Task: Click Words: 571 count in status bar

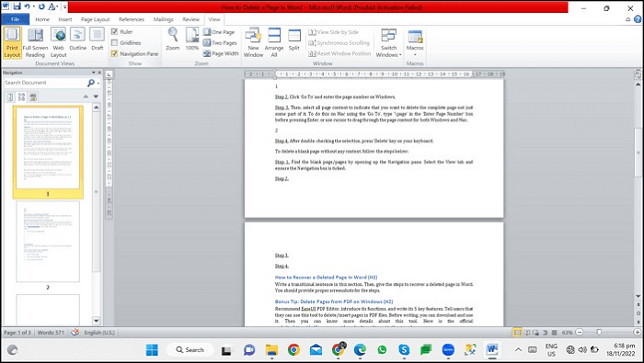Action: point(51,333)
